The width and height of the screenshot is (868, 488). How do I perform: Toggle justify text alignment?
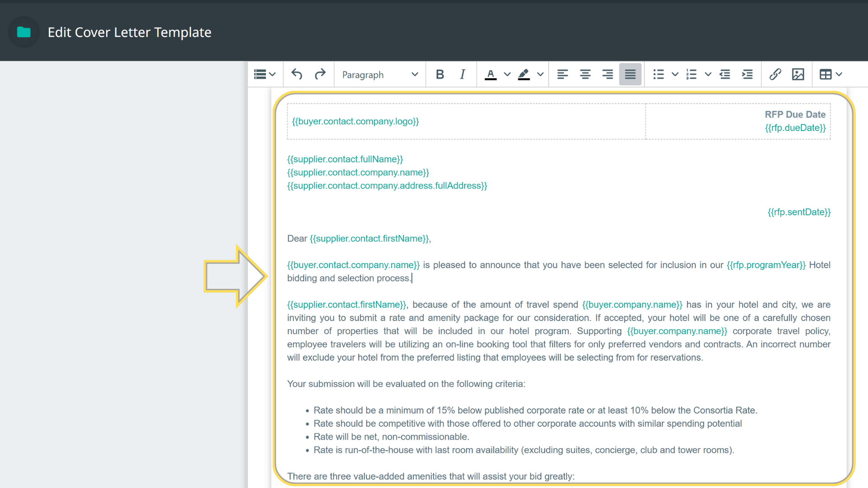coord(630,75)
